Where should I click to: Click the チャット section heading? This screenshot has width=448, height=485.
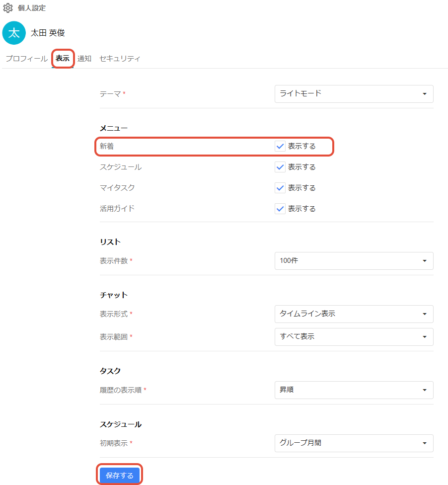point(113,295)
